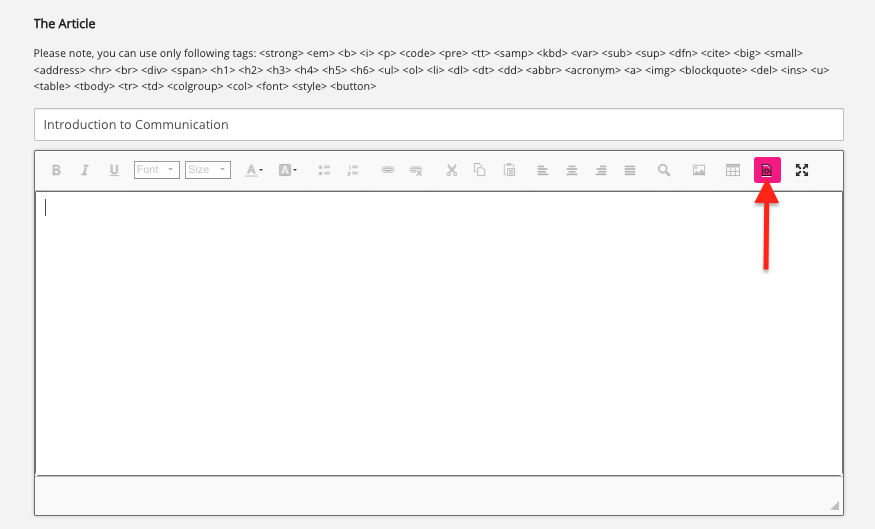Viewport: 875px width, 529px height.
Task: Align text to the left
Action: click(543, 170)
